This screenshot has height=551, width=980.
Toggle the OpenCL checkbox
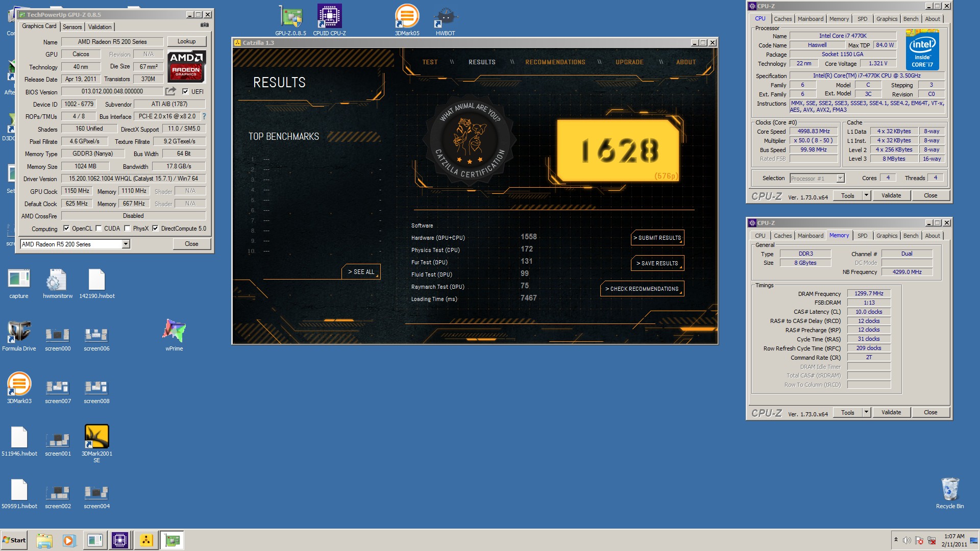pyautogui.click(x=66, y=229)
